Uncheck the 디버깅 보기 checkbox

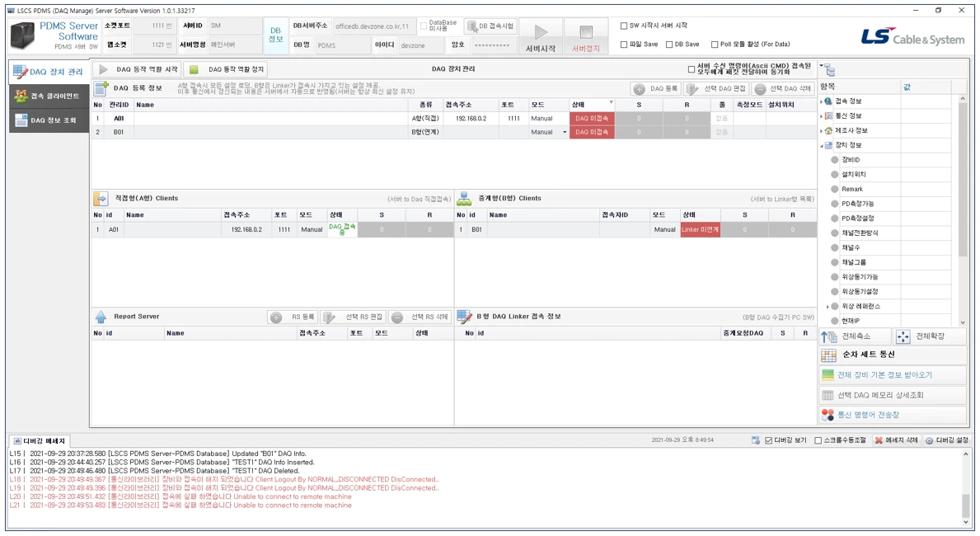click(x=769, y=440)
